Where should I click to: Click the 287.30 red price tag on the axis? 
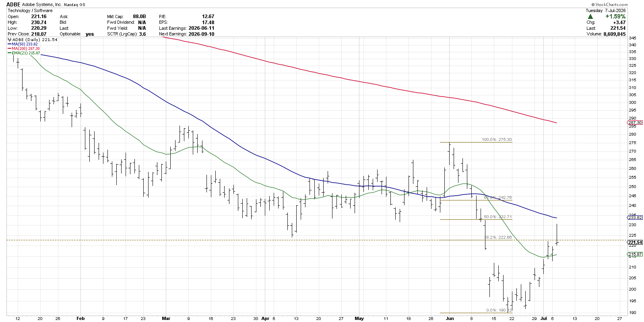point(635,122)
